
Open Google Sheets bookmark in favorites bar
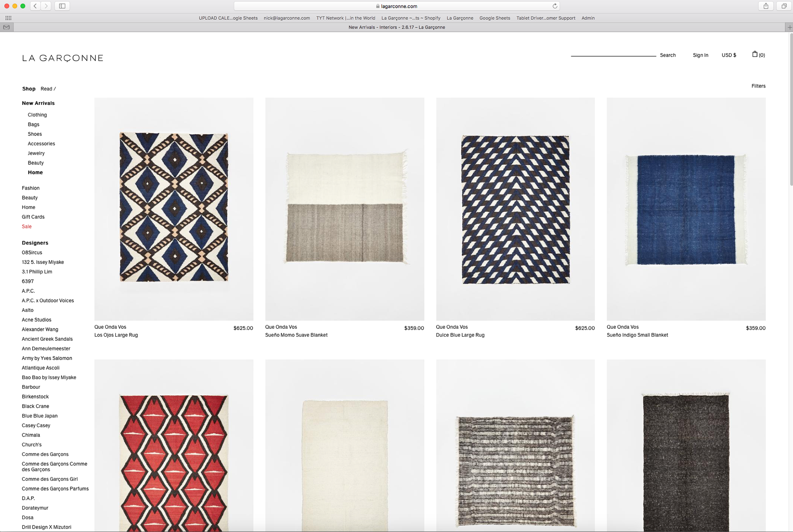coord(494,18)
